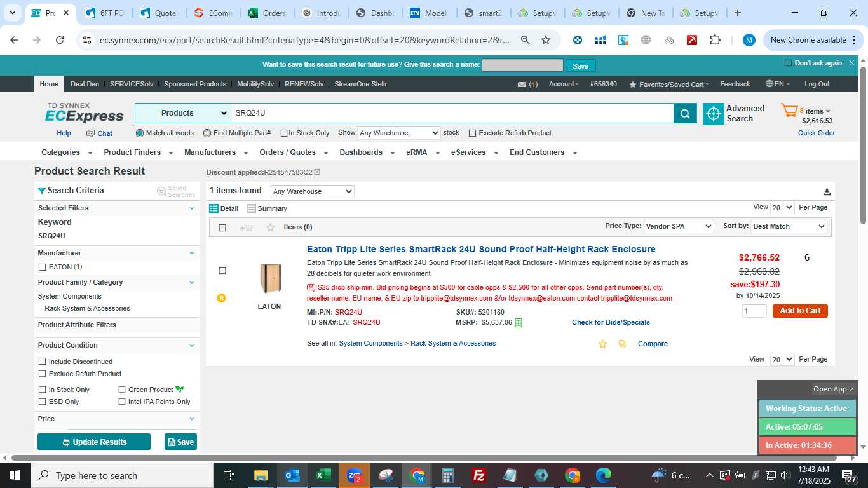
Task: Click the Eaton rack product thumbnail
Action: coord(269,279)
